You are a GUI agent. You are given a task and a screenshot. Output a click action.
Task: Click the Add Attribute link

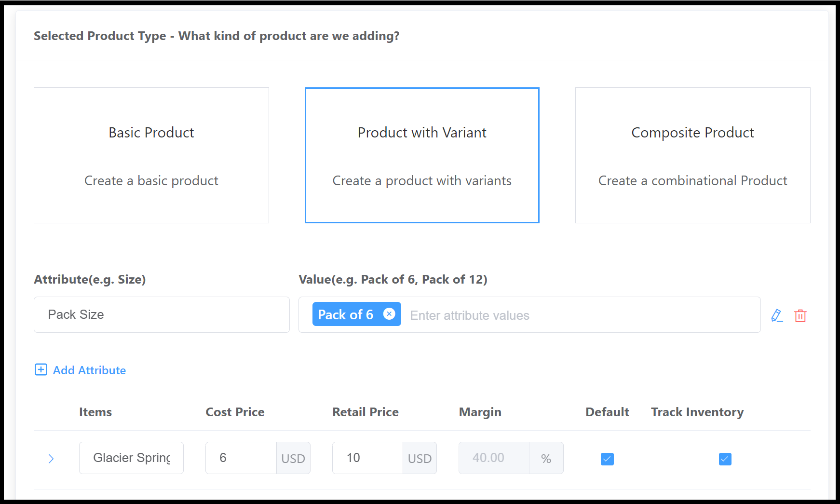click(x=89, y=370)
